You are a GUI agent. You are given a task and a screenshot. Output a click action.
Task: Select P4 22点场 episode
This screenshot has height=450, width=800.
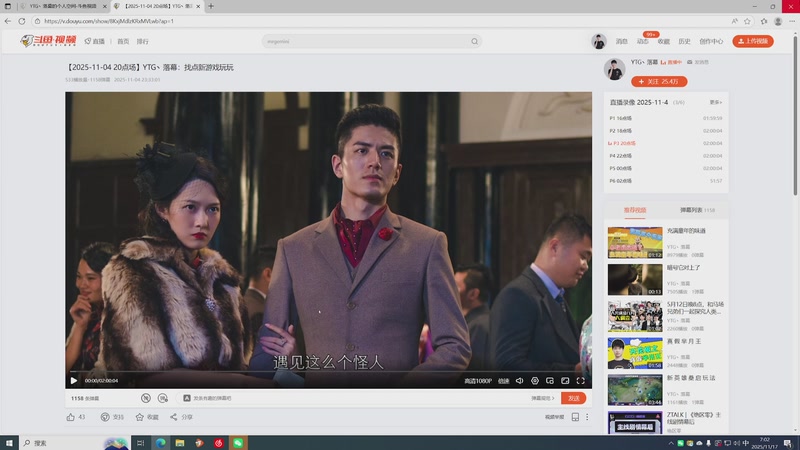tap(665, 156)
